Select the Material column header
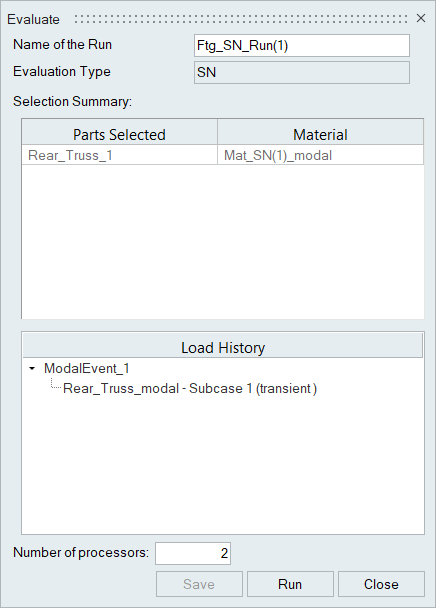436x608 pixels. (320, 132)
